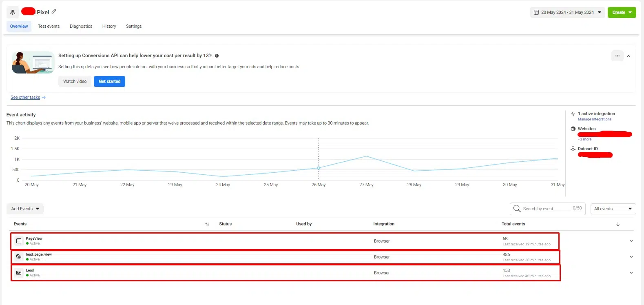The height and width of the screenshot is (305, 644).
Task: Open the Add Events dropdown
Action: (x=25, y=209)
